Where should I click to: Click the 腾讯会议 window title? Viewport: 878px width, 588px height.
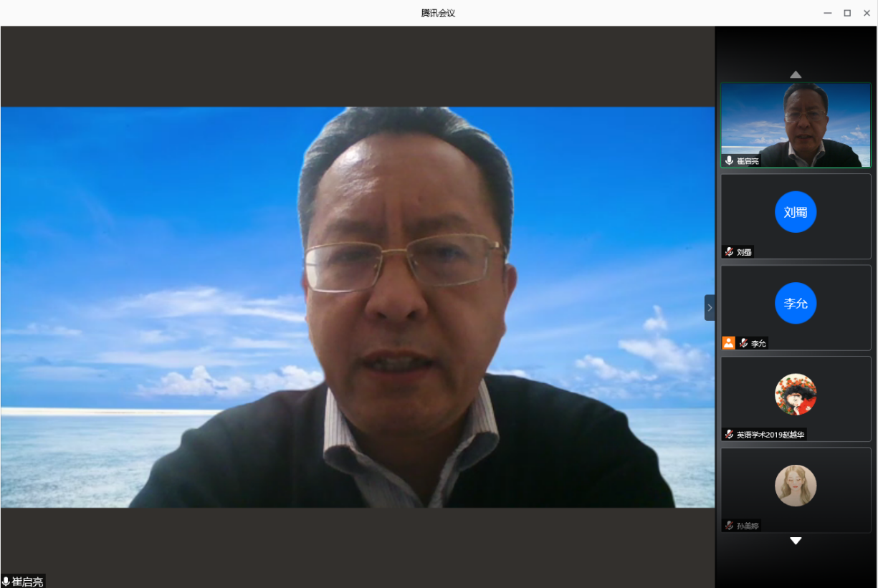[x=438, y=13]
